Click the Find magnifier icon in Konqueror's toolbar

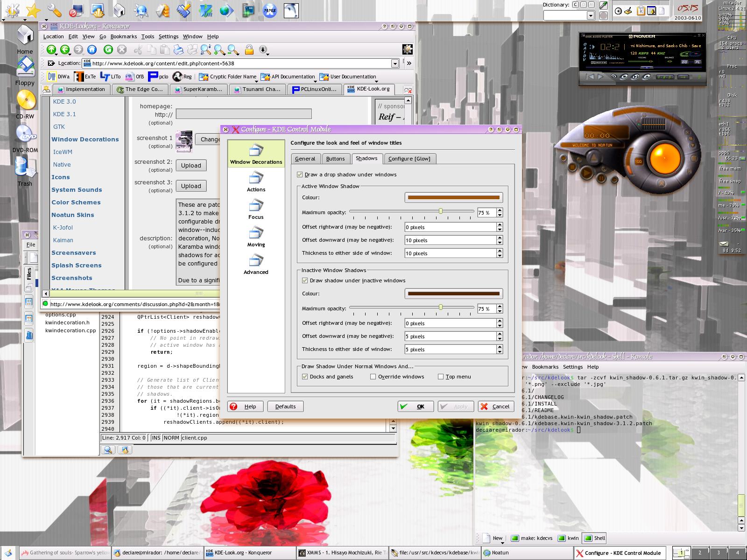(x=205, y=49)
